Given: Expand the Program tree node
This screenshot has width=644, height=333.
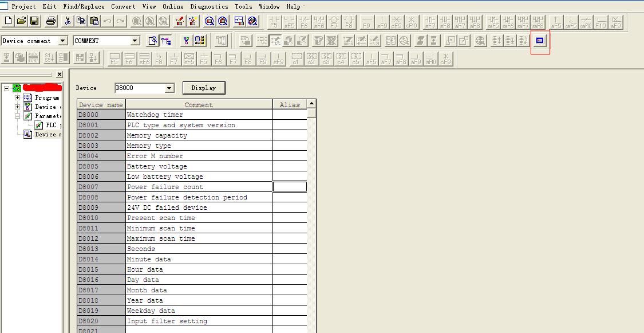Looking at the screenshot, I should 17,98.
